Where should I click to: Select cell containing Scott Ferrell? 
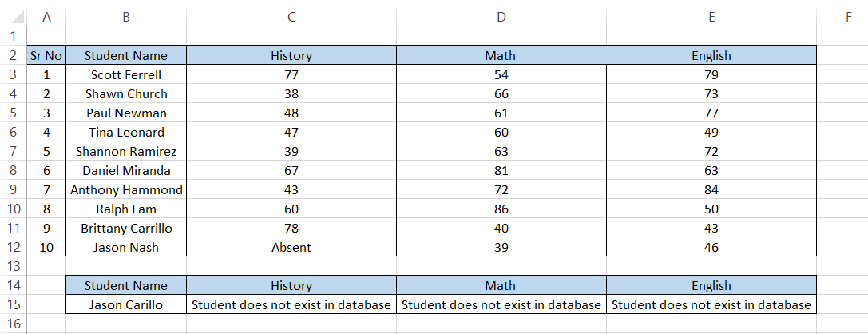point(126,74)
